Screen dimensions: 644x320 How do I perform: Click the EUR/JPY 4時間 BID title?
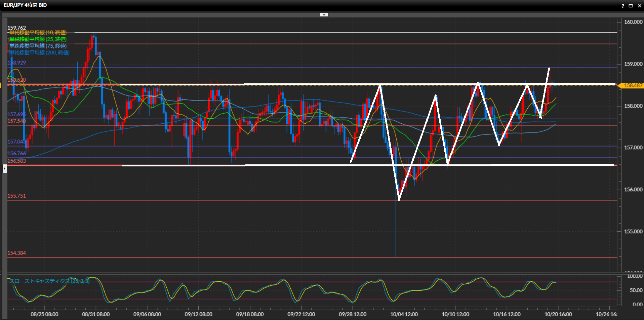tap(25, 5)
